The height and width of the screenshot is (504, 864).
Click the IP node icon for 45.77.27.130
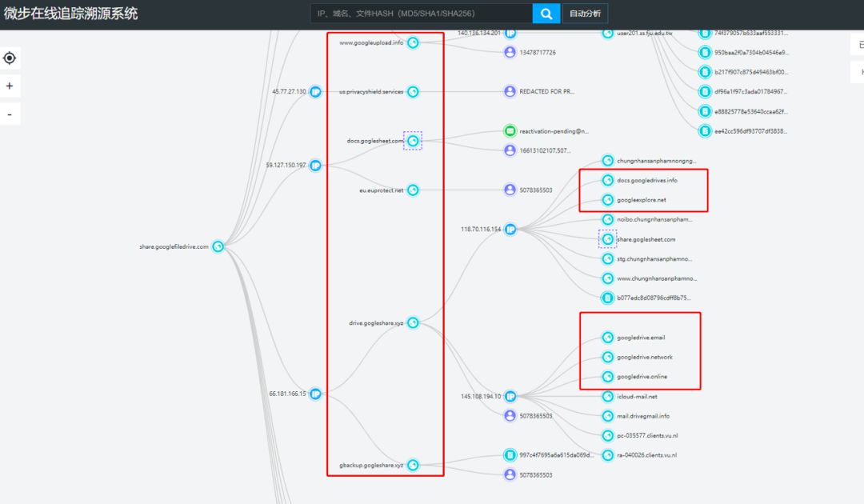click(x=315, y=91)
